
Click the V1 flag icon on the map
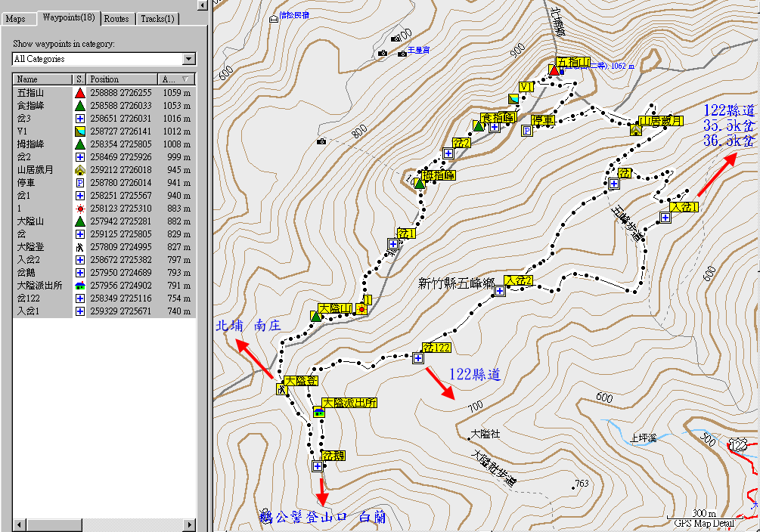pyautogui.click(x=514, y=99)
